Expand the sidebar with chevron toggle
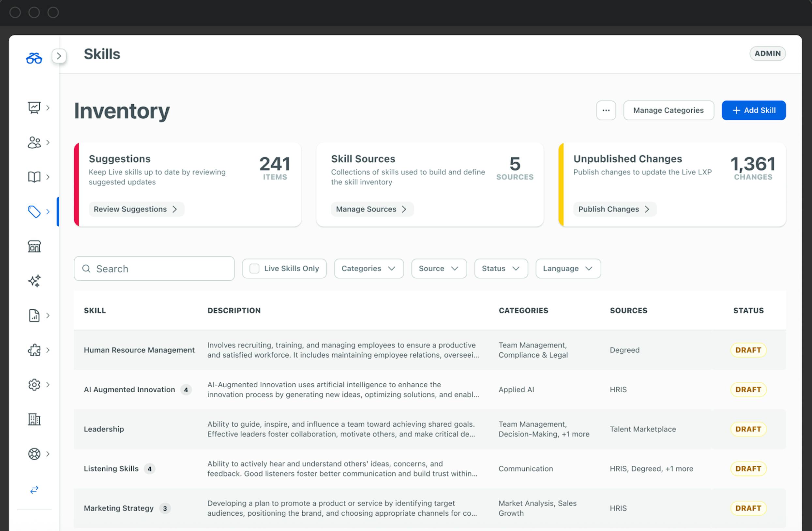 click(59, 56)
